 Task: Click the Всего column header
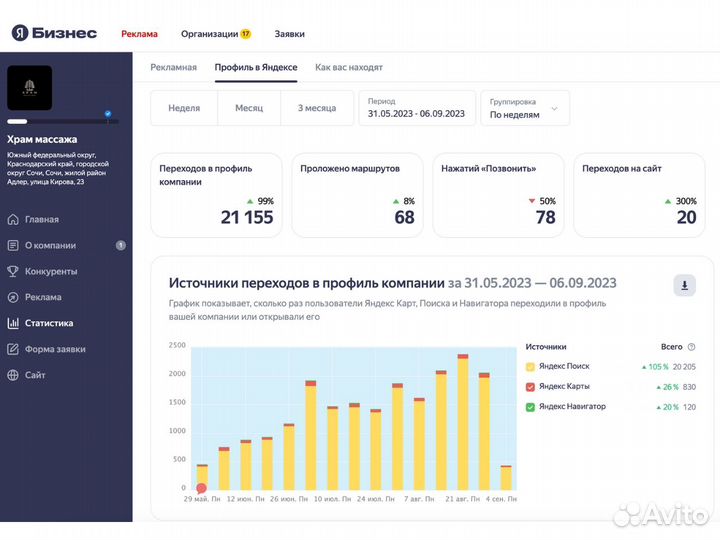coord(671,347)
